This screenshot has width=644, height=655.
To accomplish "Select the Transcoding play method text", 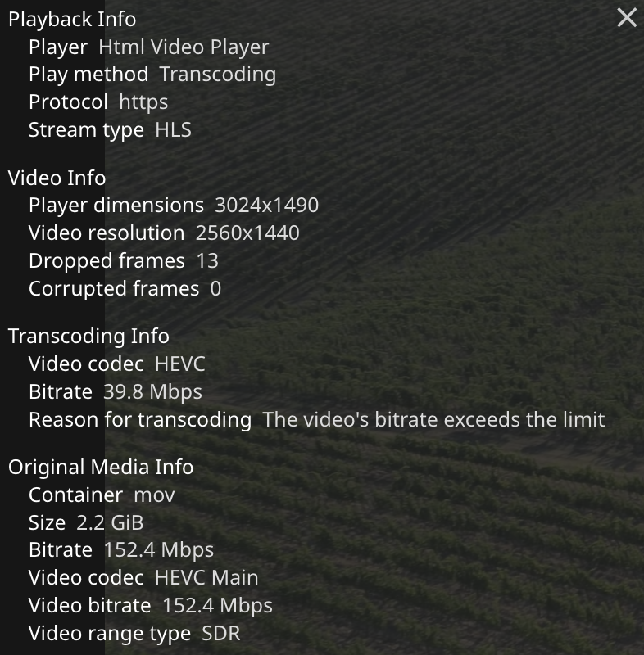I will click(218, 75).
